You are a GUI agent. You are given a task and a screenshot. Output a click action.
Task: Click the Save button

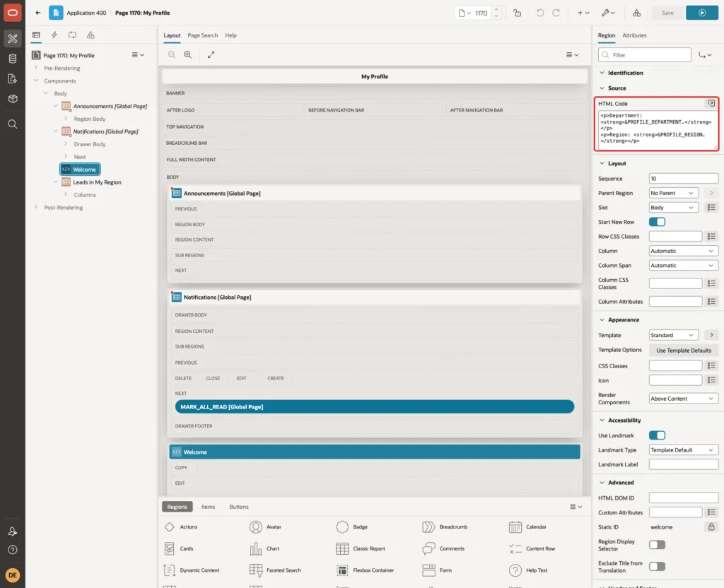[x=667, y=13]
